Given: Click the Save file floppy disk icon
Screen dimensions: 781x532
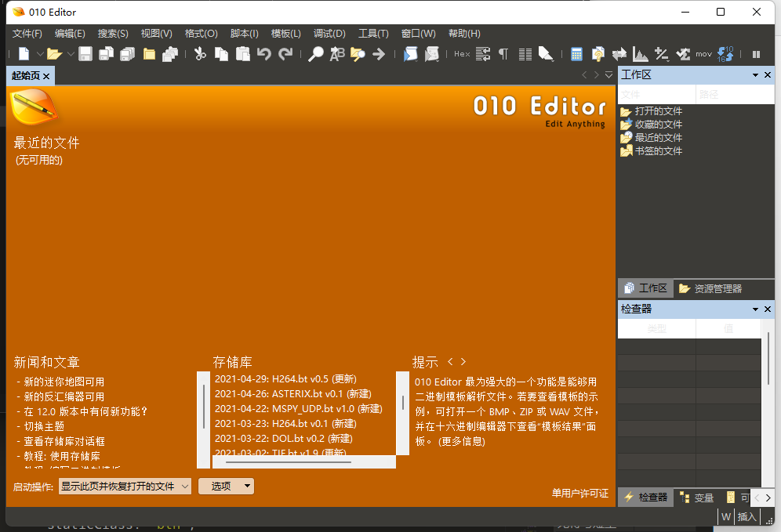Looking at the screenshot, I should [x=85, y=54].
